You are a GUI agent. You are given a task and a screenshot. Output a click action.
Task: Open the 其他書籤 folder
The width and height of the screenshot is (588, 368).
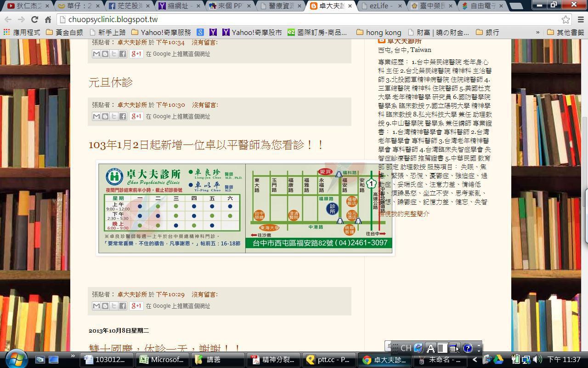coord(565,32)
